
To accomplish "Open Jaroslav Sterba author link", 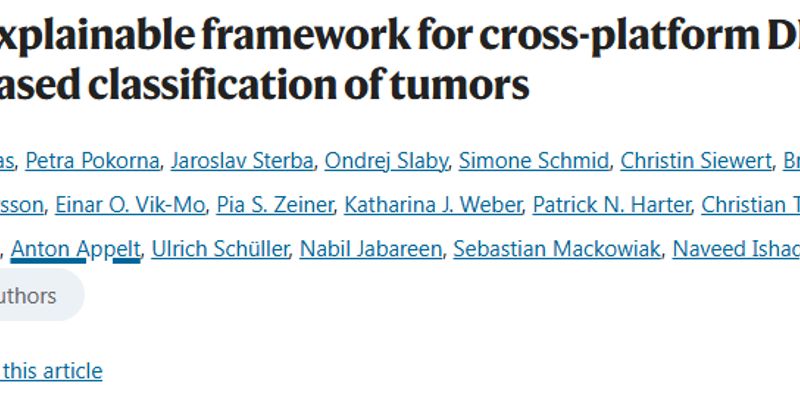I will tap(242, 161).
